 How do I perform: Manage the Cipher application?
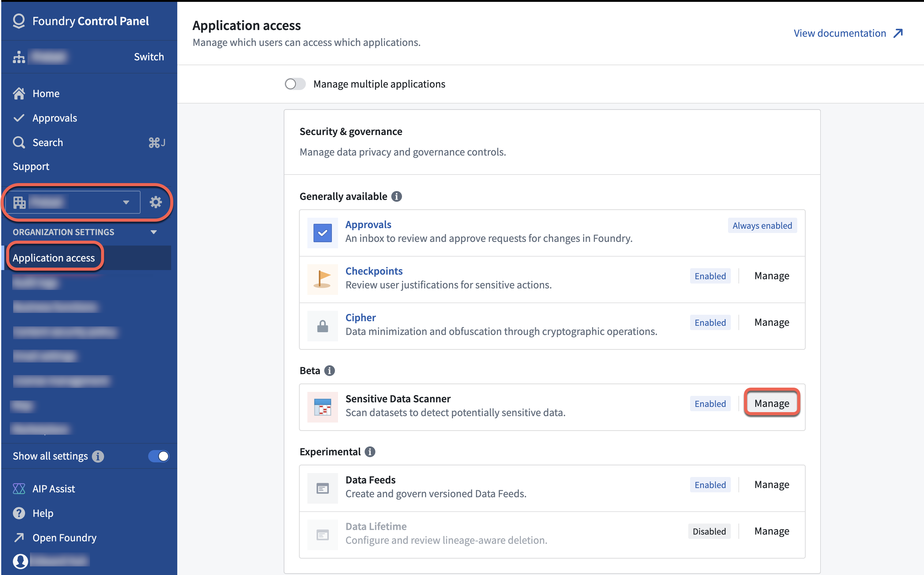coord(772,322)
